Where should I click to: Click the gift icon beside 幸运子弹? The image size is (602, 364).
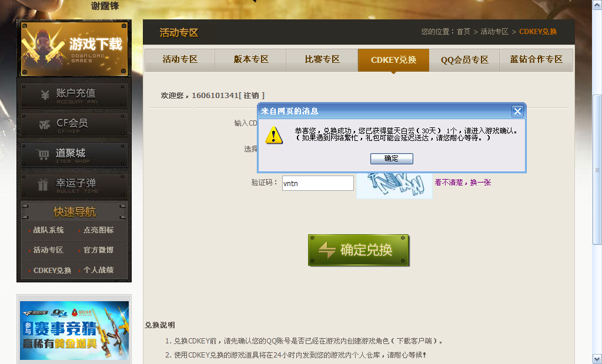[43, 184]
